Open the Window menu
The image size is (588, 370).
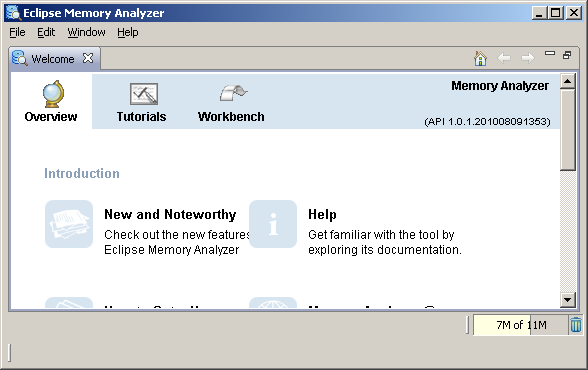tap(86, 33)
